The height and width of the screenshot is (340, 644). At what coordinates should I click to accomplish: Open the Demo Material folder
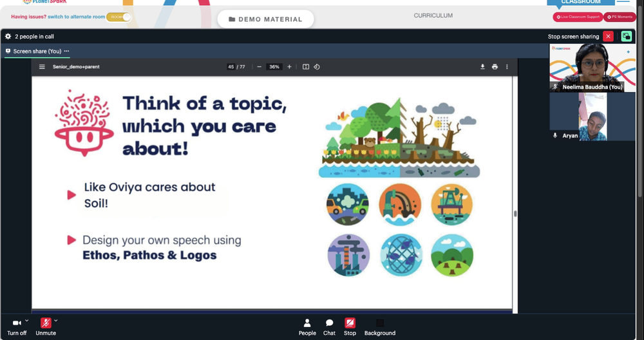coord(265,19)
